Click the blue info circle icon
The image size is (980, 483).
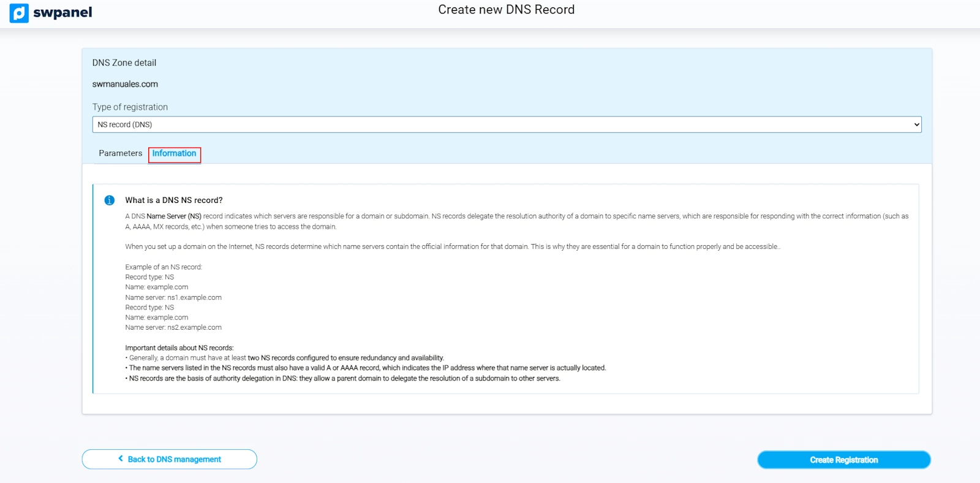[110, 200]
